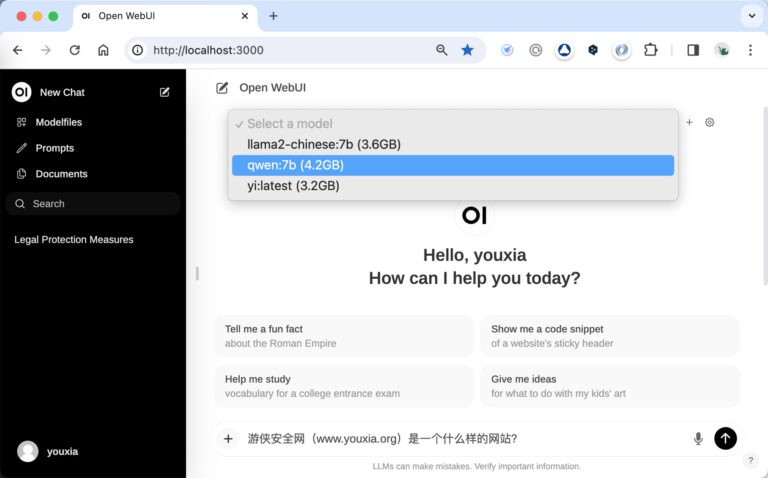The width and height of the screenshot is (768, 478).
Task: Choose the Roman Empire fun fact prompt
Action: point(344,336)
